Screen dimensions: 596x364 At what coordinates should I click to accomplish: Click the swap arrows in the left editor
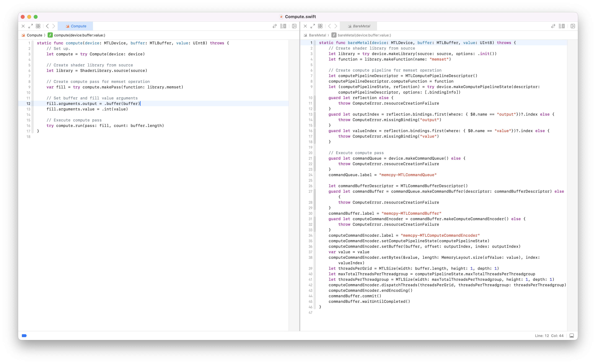click(x=275, y=26)
